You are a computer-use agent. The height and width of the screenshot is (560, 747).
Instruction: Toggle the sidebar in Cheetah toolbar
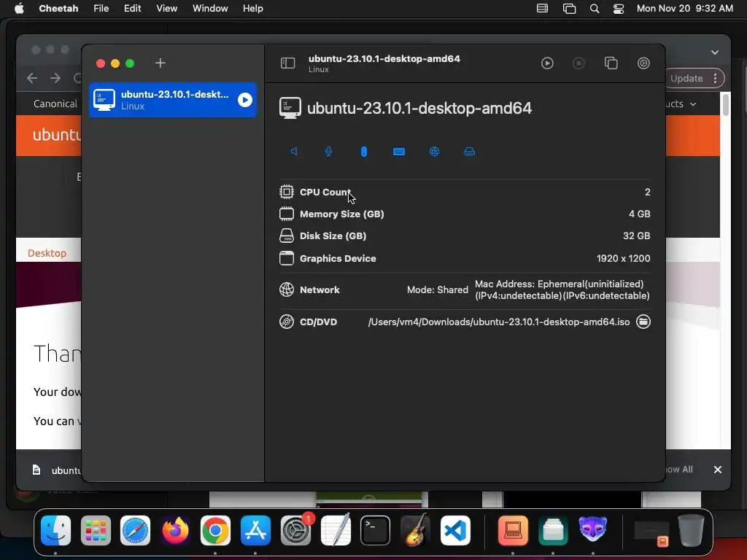287,63
